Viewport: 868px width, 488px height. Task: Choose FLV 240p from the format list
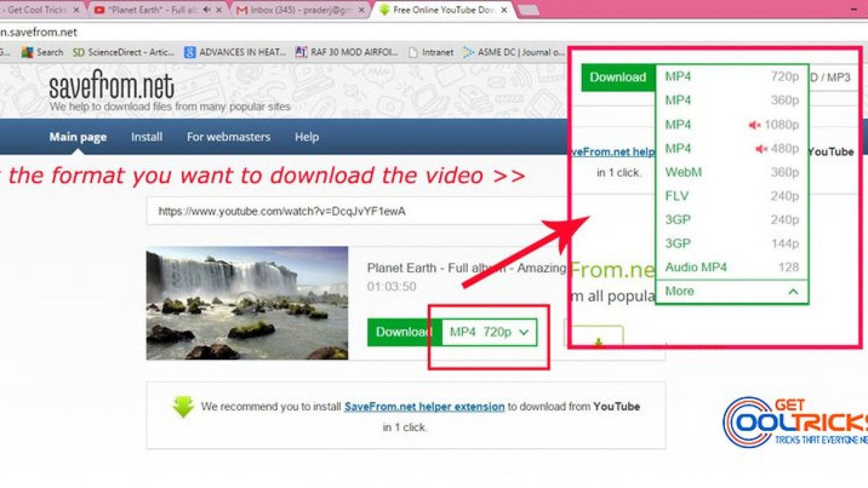coord(732,196)
